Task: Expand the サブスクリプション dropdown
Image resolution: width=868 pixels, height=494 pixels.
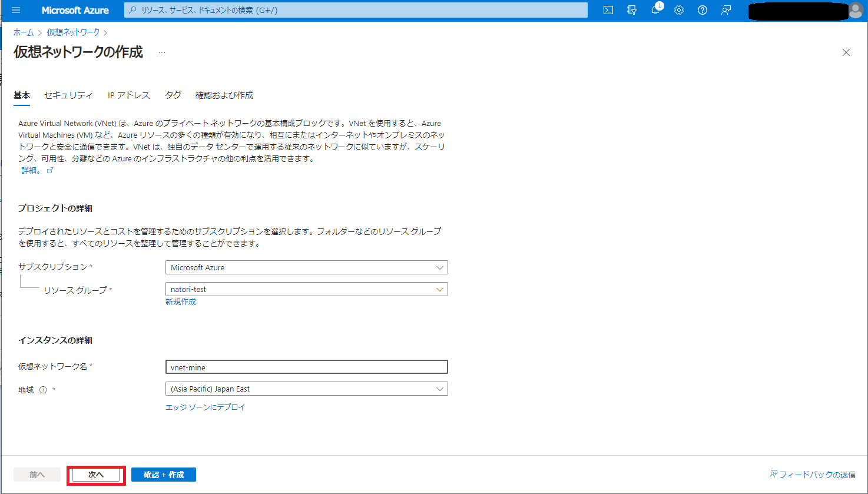Action: coord(307,267)
